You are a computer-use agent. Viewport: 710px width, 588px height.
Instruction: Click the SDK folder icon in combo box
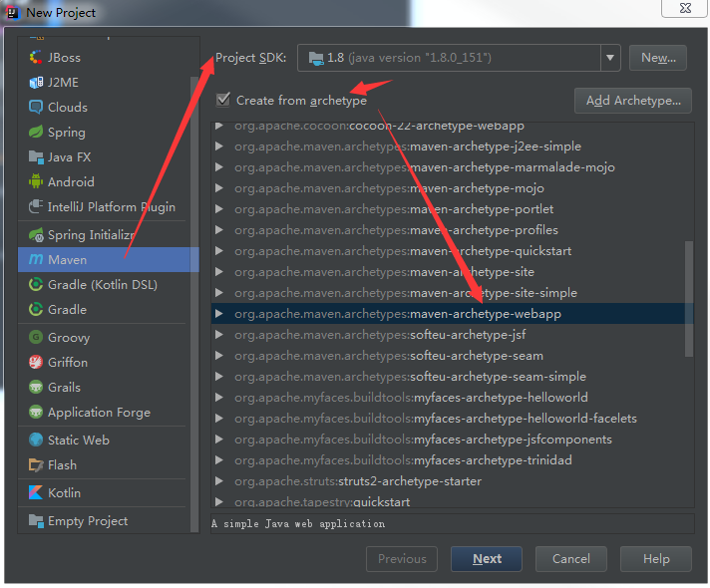tap(316, 59)
